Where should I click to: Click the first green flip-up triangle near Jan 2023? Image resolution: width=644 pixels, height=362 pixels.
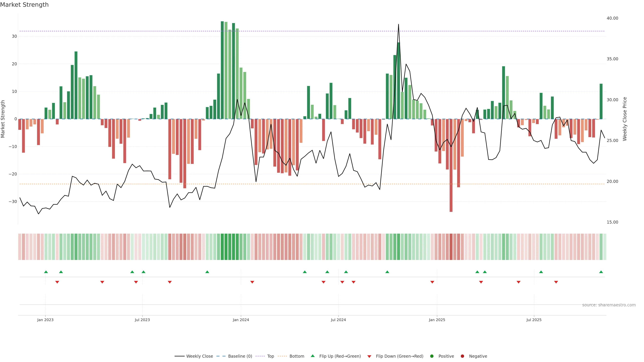(46, 272)
